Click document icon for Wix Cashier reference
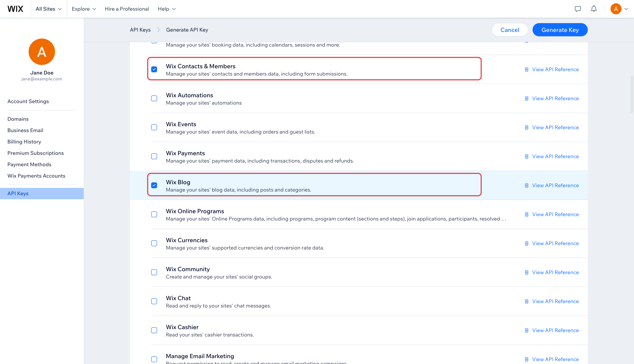Image resolution: width=634 pixels, height=364 pixels. pos(526,330)
